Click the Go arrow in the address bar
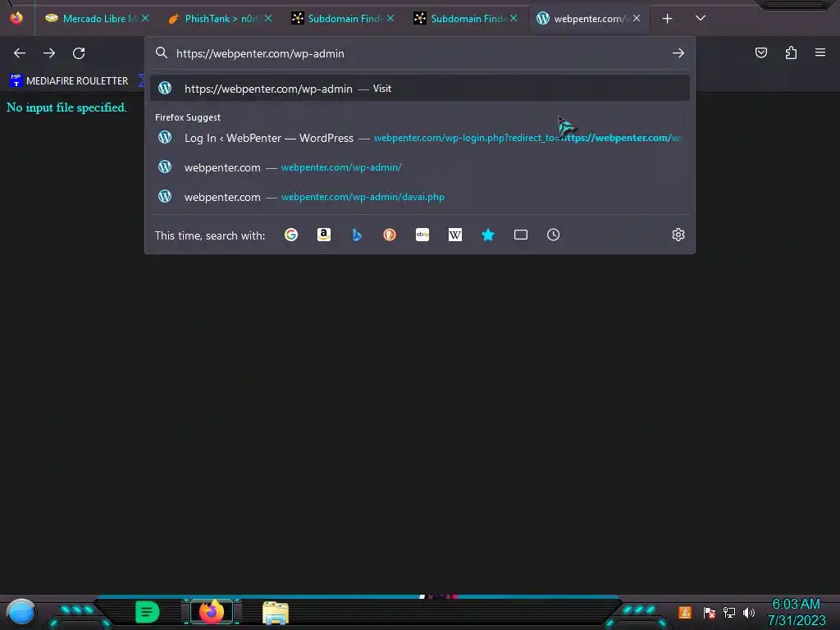Viewport: 840px width, 630px height. 678,53
